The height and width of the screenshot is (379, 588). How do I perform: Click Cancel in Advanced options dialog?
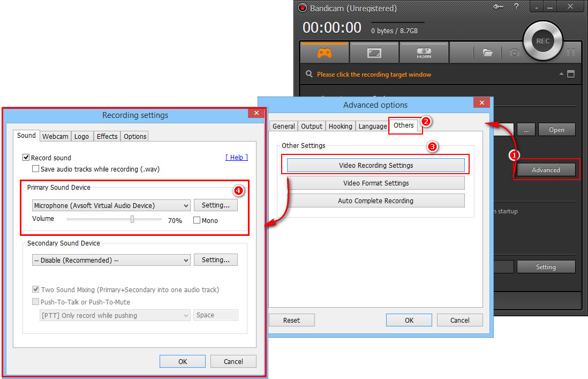[x=460, y=320]
